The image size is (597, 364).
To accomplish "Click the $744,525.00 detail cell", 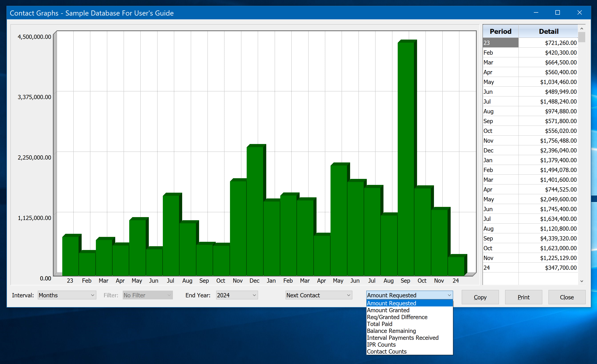I will point(548,190).
